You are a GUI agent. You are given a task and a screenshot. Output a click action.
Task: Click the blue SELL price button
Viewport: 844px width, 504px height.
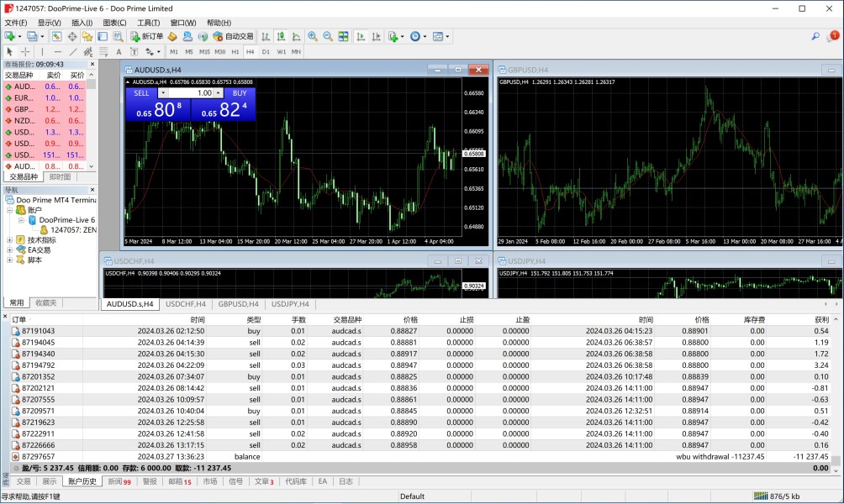point(158,110)
